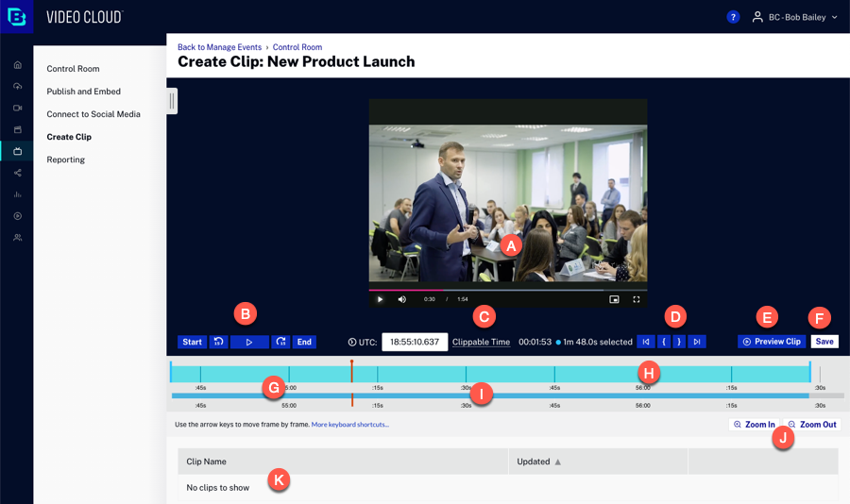
Task: Select Publish and Embed menu item
Action: 84,92
